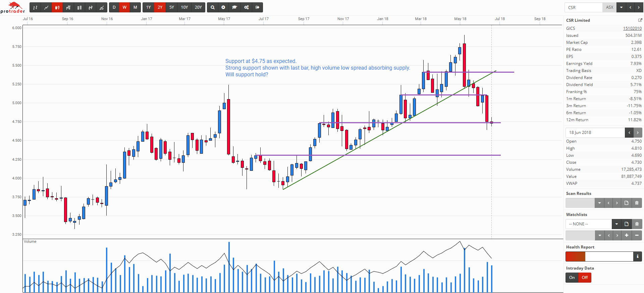Select the line chart type icon

pos(46,7)
